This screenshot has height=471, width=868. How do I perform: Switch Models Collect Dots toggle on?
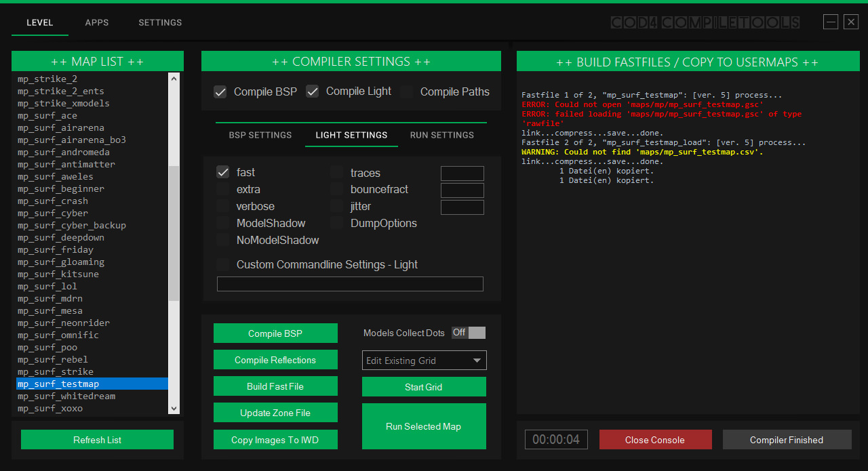469,333
